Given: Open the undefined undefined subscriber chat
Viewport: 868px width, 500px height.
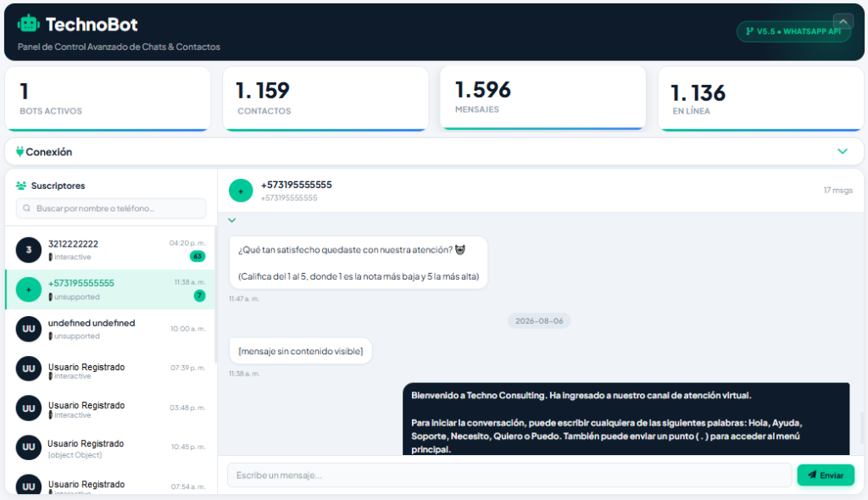Looking at the screenshot, I should [109, 329].
